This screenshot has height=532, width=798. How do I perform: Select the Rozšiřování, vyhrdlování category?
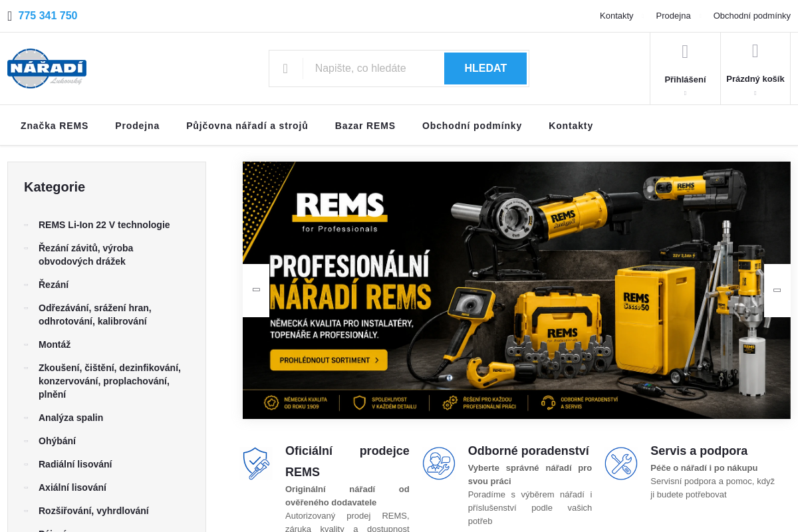pos(94,511)
